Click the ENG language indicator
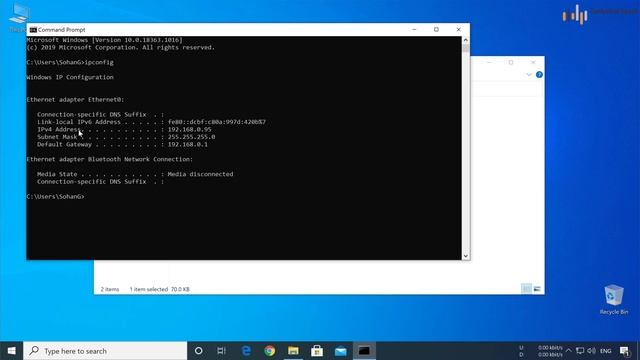This screenshot has width=640, height=360. coord(606,351)
